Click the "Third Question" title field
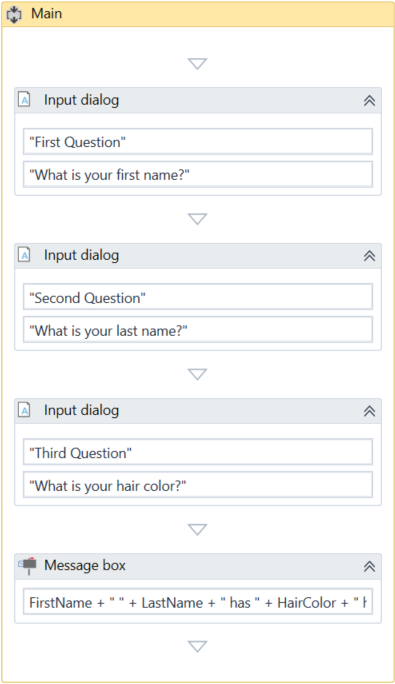This screenshot has height=684, width=395. [198, 452]
